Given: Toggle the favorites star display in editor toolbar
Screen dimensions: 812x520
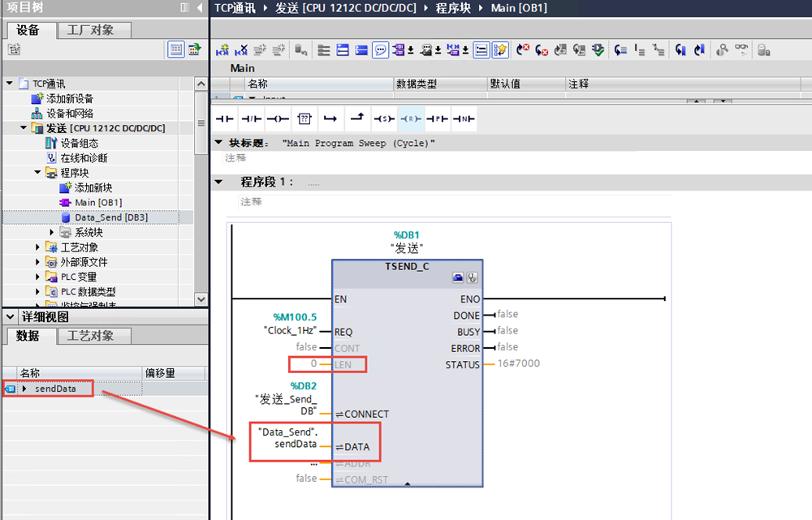Looking at the screenshot, I should [x=500, y=50].
